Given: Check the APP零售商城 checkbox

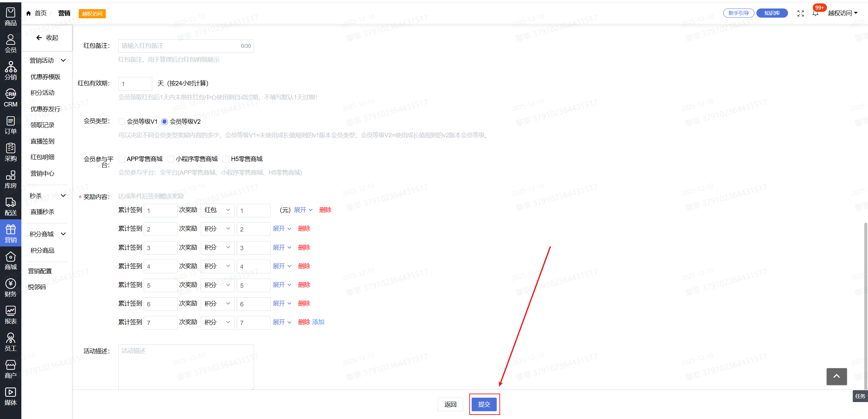Looking at the screenshot, I should tap(122, 159).
